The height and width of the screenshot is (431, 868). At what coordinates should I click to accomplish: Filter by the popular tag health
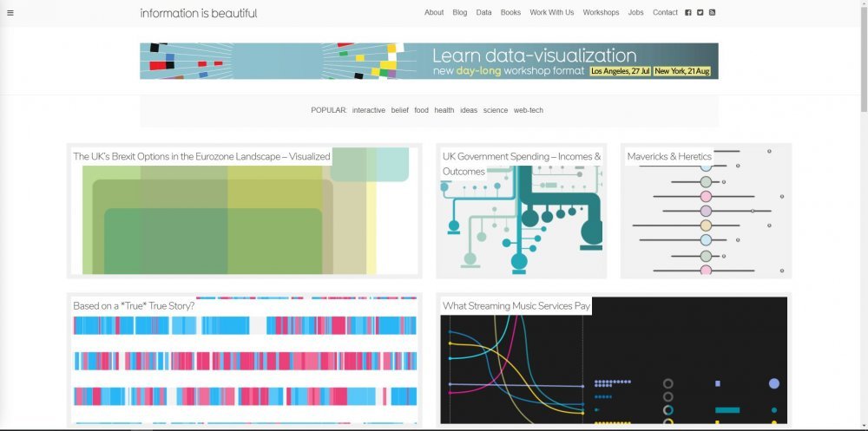444,110
